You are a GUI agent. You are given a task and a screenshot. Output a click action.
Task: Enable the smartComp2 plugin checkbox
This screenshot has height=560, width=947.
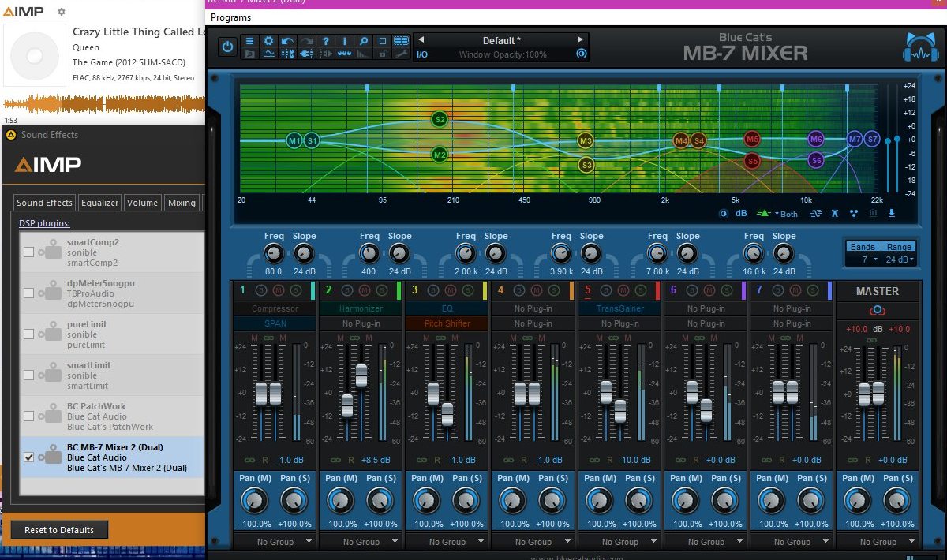pyautogui.click(x=29, y=252)
